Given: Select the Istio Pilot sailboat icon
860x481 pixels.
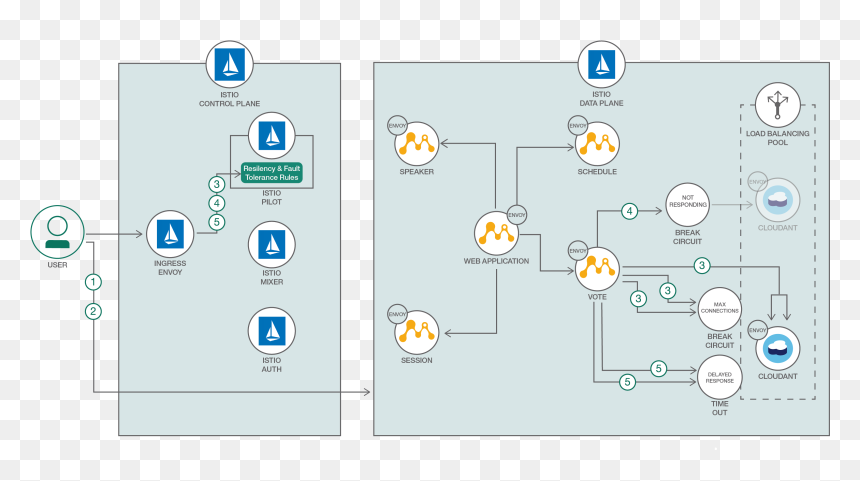Looking at the screenshot, I should 271,135.
